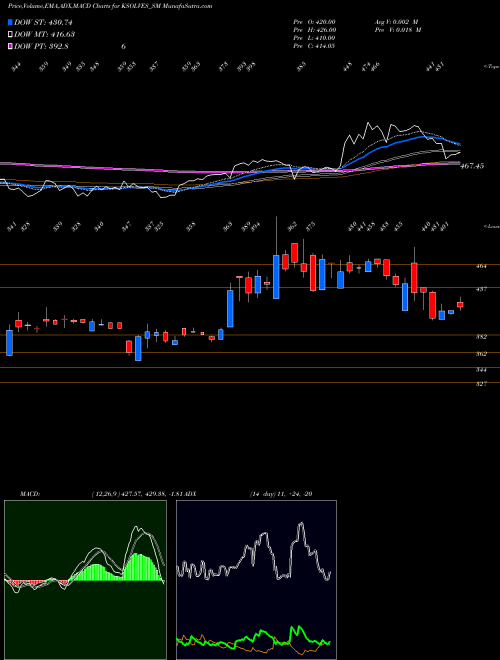Click the 344 price level label
This screenshot has width=500, height=660.
click(482, 370)
